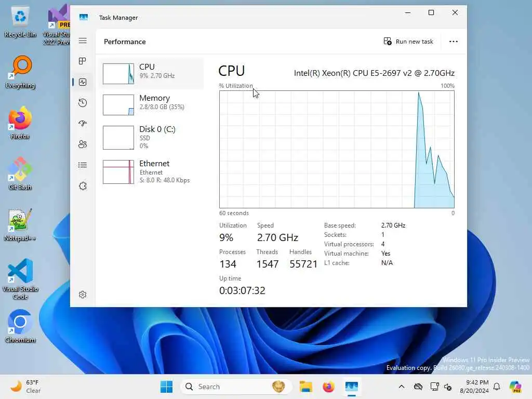Switch to the Processes page icon
The image size is (532, 399).
tap(83, 61)
